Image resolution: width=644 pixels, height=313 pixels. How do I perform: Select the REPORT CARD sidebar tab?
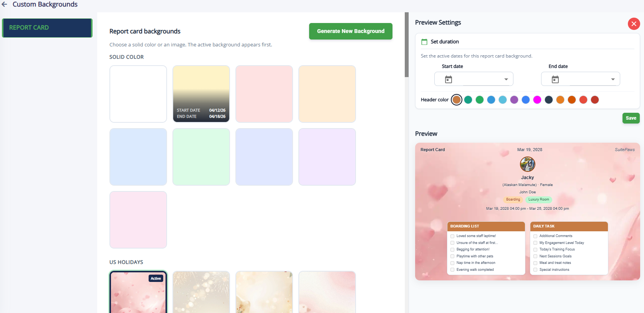(47, 28)
